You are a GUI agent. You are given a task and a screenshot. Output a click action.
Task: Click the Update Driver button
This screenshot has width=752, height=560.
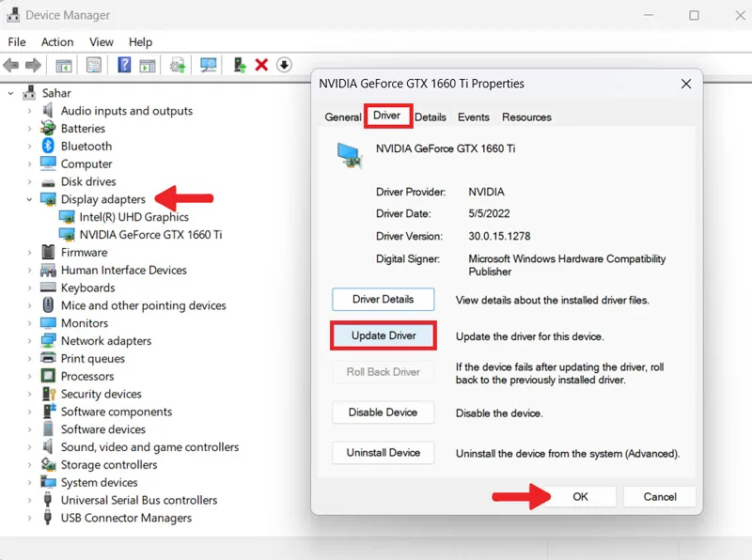(x=384, y=335)
